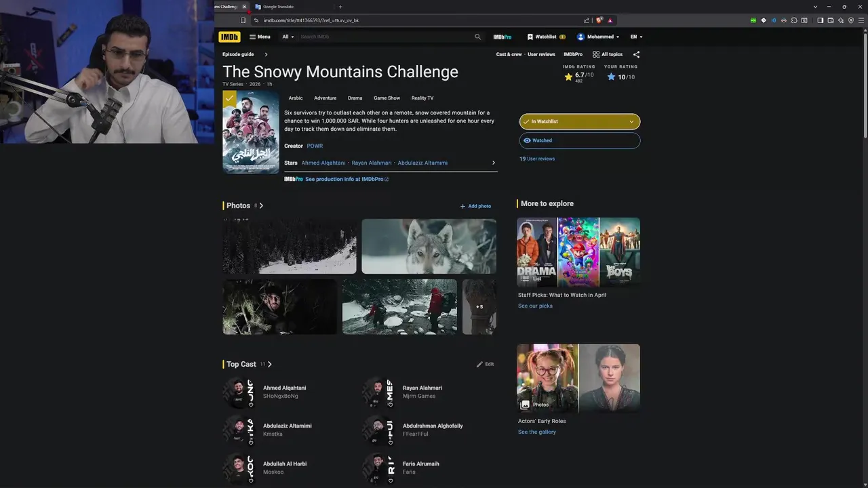The height and width of the screenshot is (488, 868).
Task: Expand the Photos section chevron
Action: coord(261,205)
